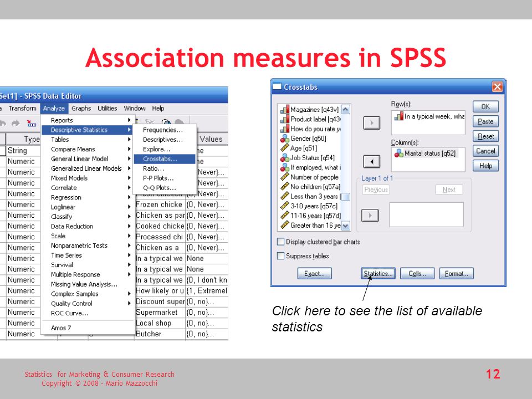Expand Nonparametric Tests submenu
The height and width of the screenshot is (399, 532).
[x=88, y=245]
